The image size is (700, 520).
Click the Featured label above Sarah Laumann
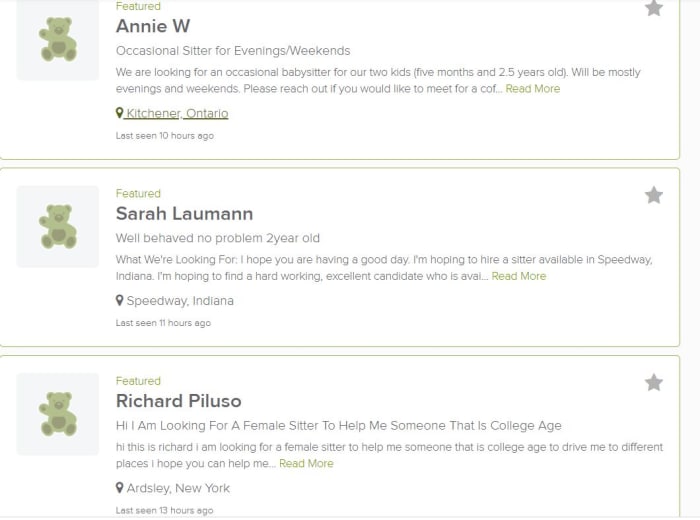[x=138, y=194]
